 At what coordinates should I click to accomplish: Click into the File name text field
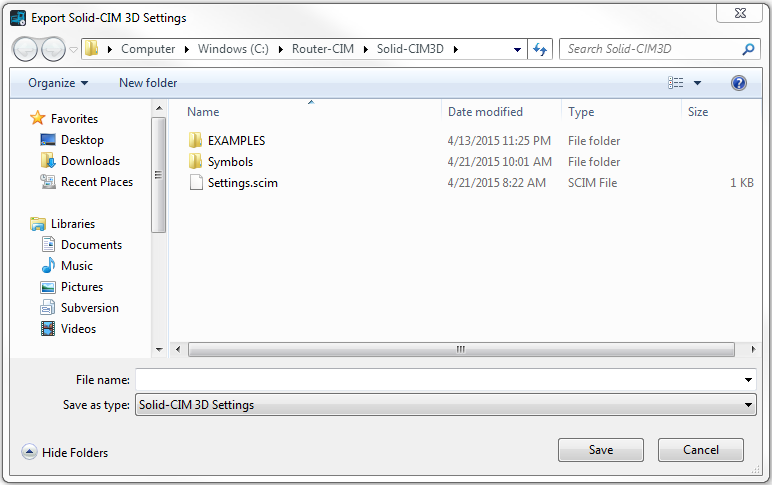[438, 380]
